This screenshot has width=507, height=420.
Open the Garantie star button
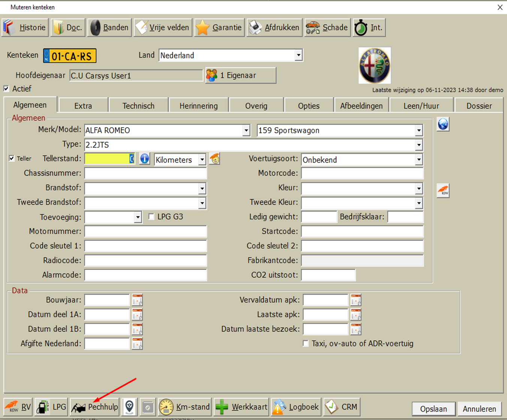pyautogui.click(x=219, y=27)
